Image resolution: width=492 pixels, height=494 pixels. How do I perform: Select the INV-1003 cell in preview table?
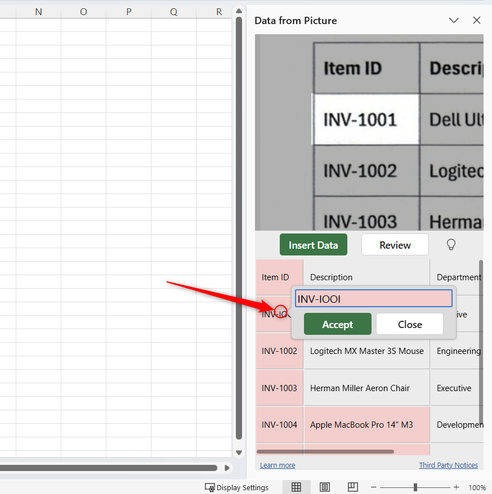[280, 388]
